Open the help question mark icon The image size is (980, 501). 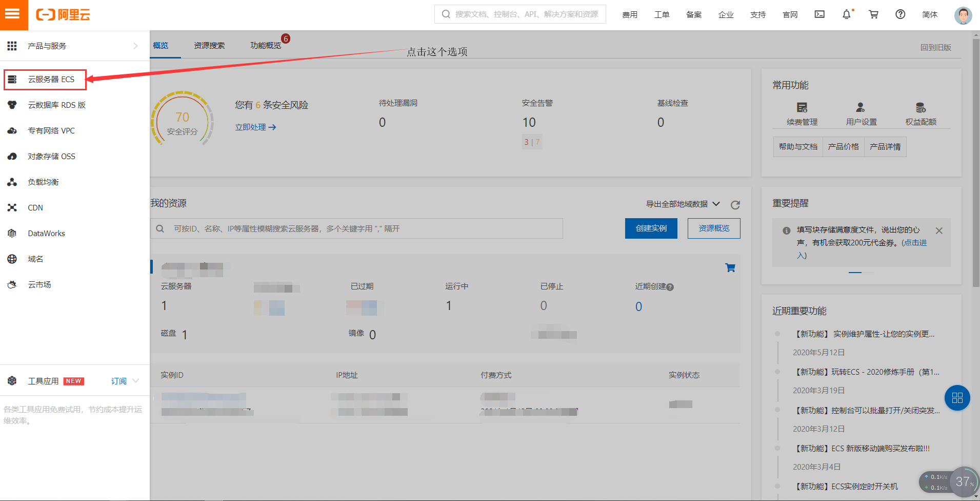pos(901,14)
